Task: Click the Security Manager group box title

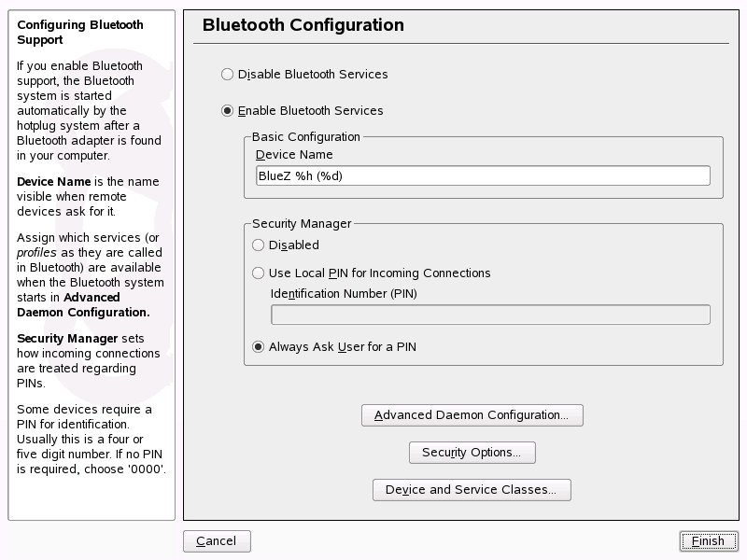Action: point(302,224)
